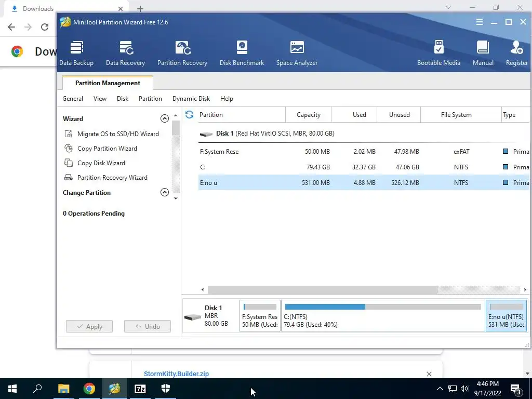Select the F:System Rese partition row
Image resolution: width=532 pixels, height=399 pixels.
[364, 152]
